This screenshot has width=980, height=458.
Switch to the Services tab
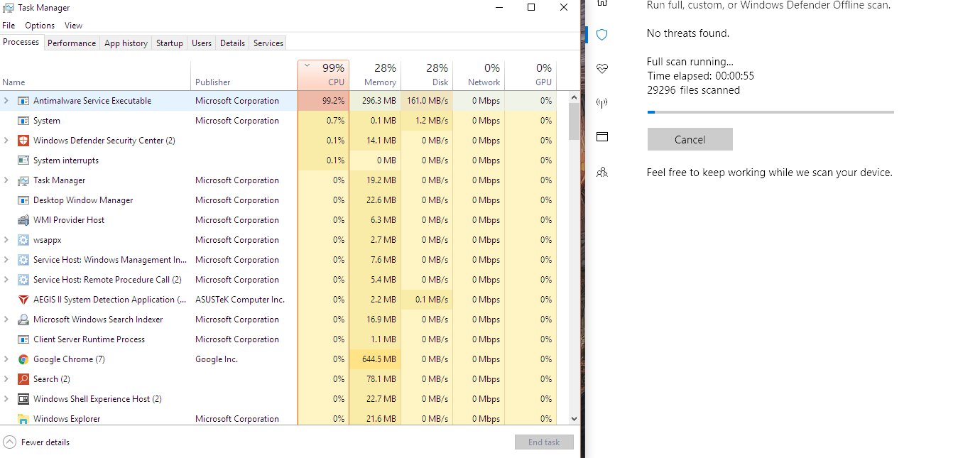click(x=268, y=43)
